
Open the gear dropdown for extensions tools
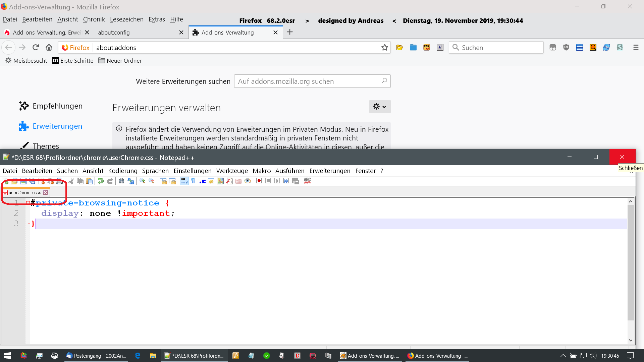tap(380, 107)
